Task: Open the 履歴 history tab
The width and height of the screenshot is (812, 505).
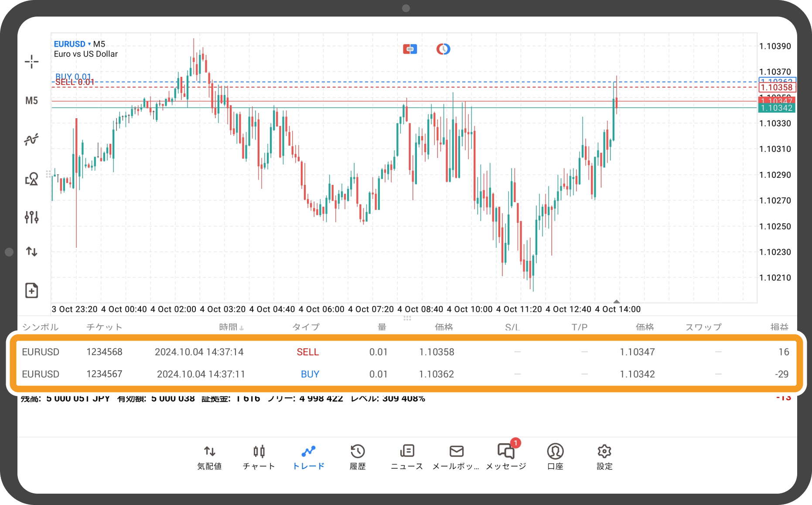Action: click(x=358, y=457)
